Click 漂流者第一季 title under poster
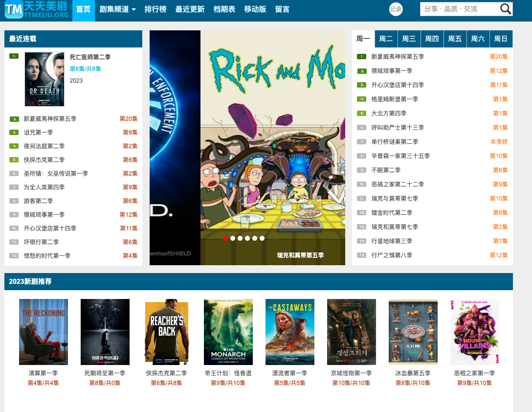 tap(290, 373)
